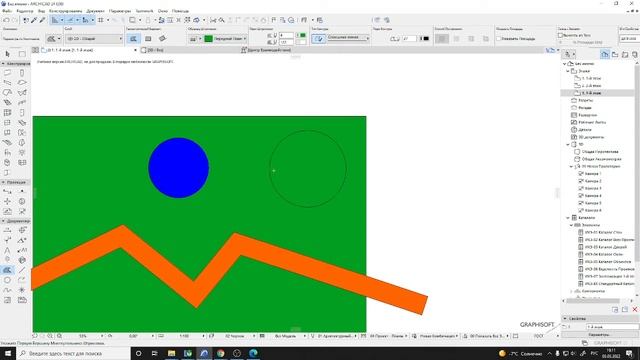
Task: Open the 'Файл' menu
Action: pyautogui.click(x=7, y=11)
